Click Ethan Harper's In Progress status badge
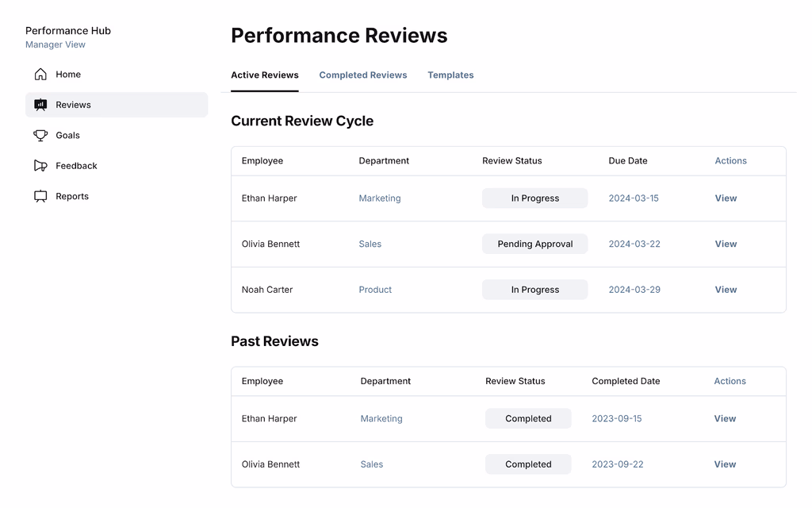The height and width of the screenshot is (508, 812). 535,198
